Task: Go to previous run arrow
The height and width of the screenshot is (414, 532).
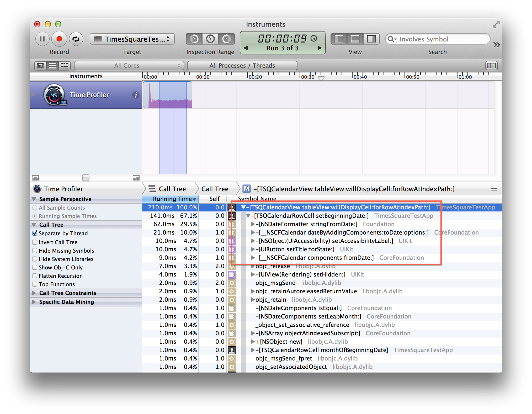Action: (x=246, y=48)
